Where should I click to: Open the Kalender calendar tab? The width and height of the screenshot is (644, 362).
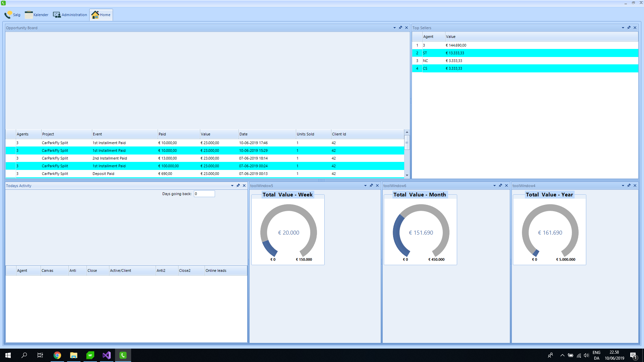click(x=37, y=15)
